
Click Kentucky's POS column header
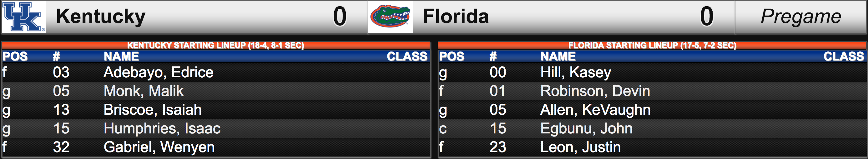click(15, 56)
